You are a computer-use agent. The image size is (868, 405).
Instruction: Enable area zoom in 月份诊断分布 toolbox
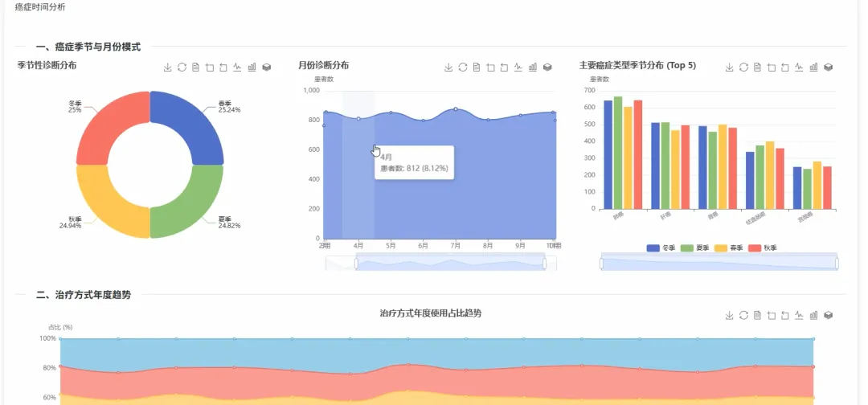click(x=490, y=67)
